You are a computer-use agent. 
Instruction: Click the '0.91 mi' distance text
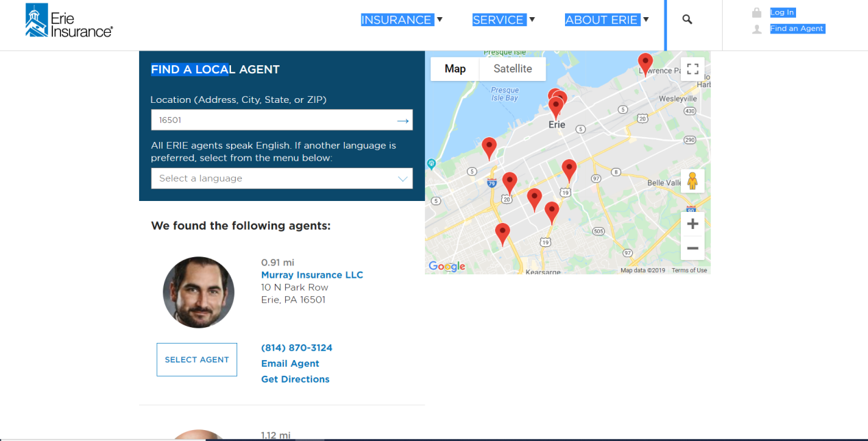278,263
